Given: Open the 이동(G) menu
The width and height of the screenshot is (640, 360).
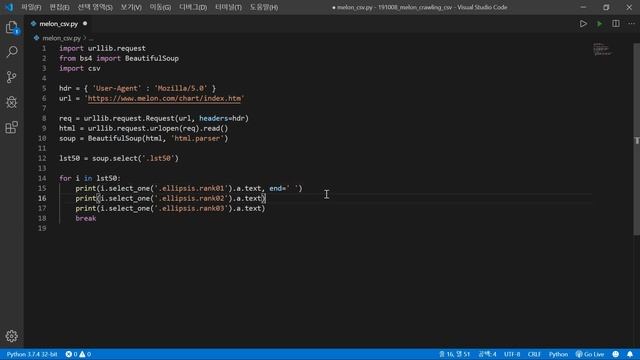Looking at the screenshot, I should 160,7.
